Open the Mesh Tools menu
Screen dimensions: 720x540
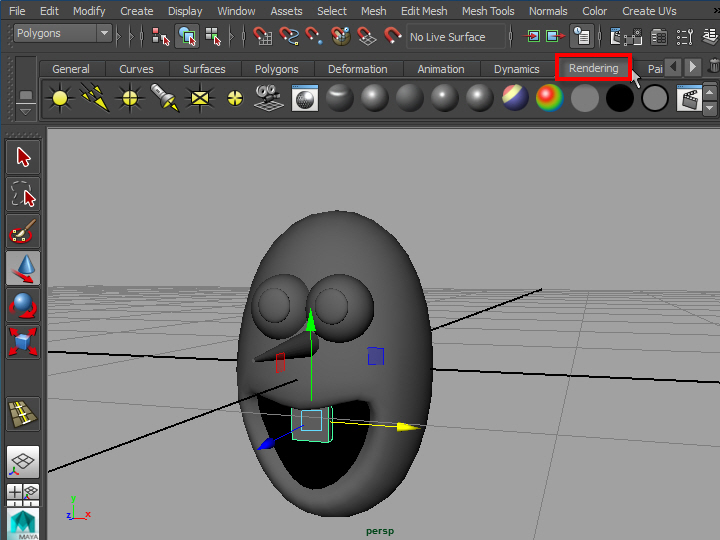pyautogui.click(x=488, y=11)
